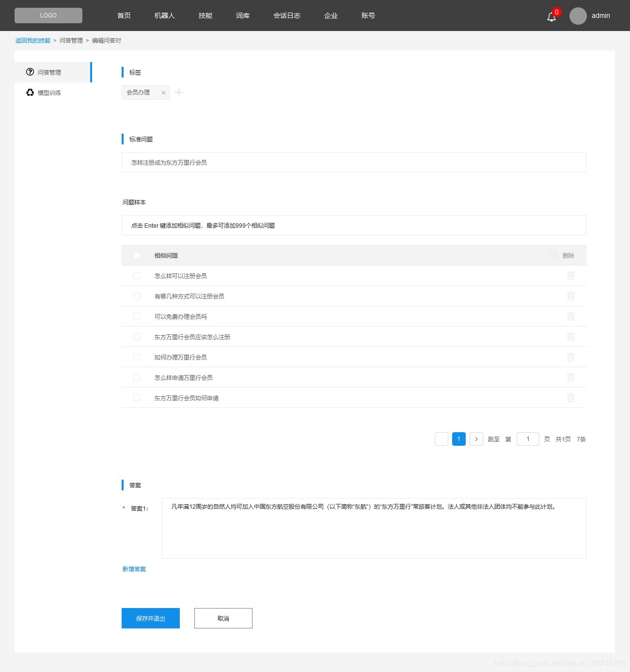This screenshot has width=630, height=672.
Task: Click the 模型训练 recycle icon
Action: click(x=30, y=92)
